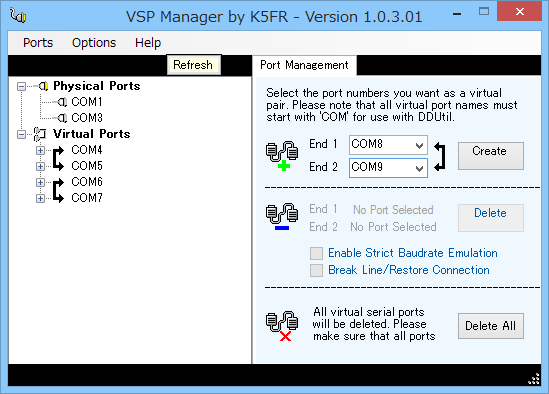Image resolution: width=549 pixels, height=394 pixels.
Task: Select COM4 virtual port
Action: point(87,150)
